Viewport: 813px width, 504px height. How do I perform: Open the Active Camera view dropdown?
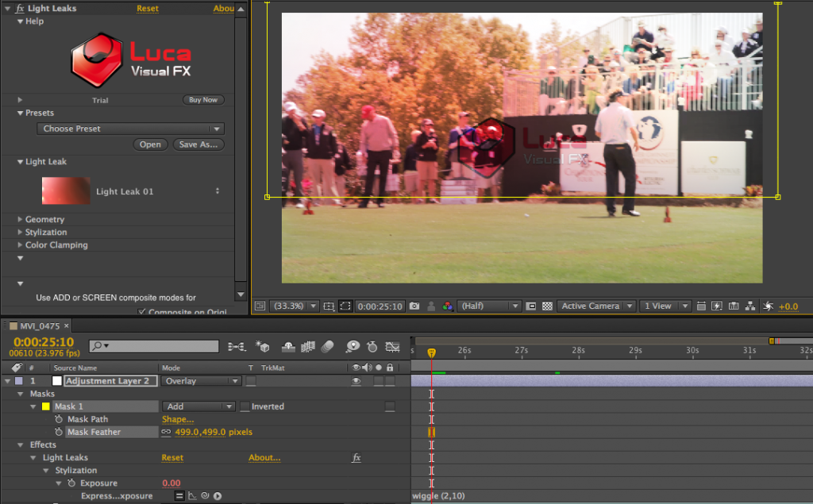[595, 306]
